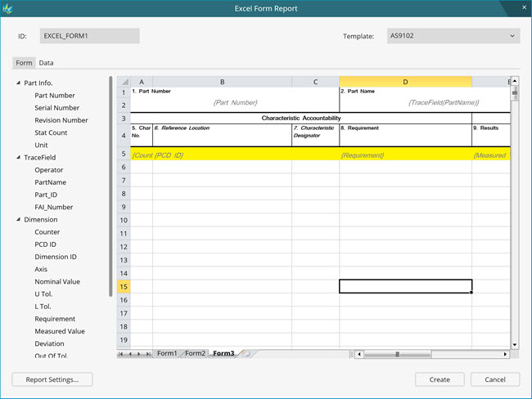This screenshot has width=532, height=399.
Task: Collapse the Part Info. tree group
Action: (18, 83)
